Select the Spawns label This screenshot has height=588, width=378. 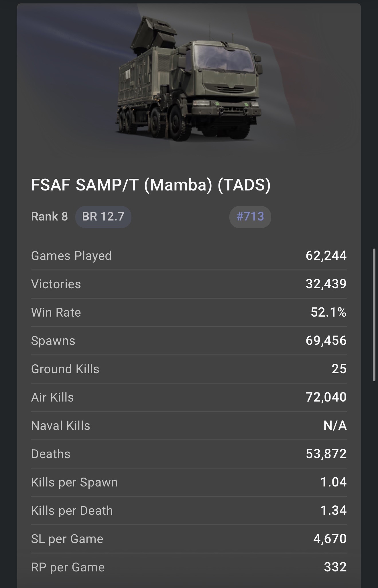53,341
